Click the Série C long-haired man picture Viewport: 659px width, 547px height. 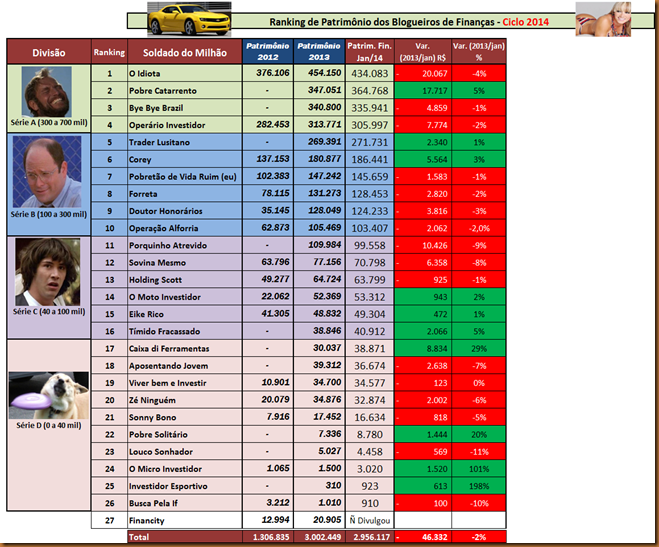point(50,272)
